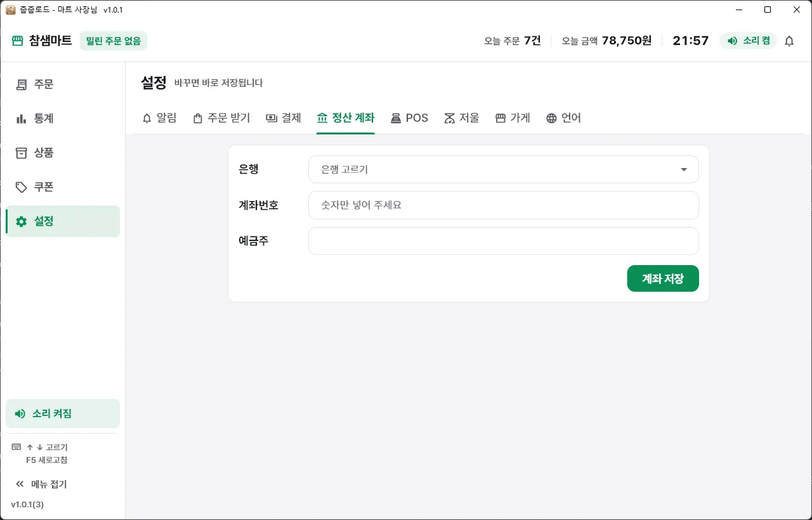This screenshot has height=520, width=812.
Task: Click the box icon for 상품
Action: [x=22, y=153]
